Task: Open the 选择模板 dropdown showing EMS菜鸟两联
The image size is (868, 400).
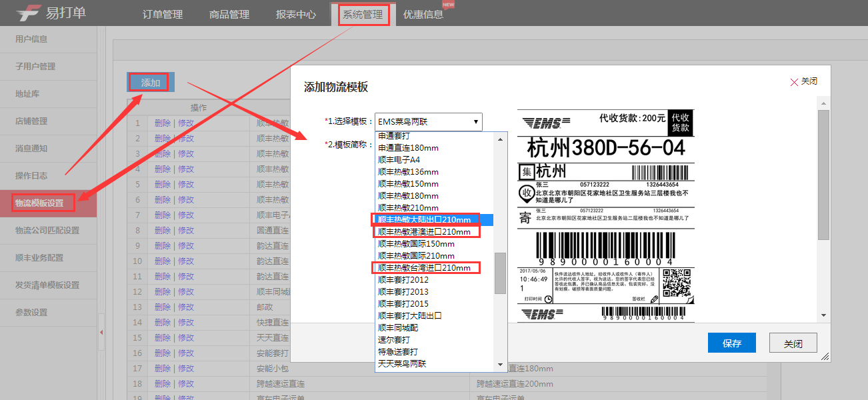Action: pyautogui.click(x=428, y=122)
